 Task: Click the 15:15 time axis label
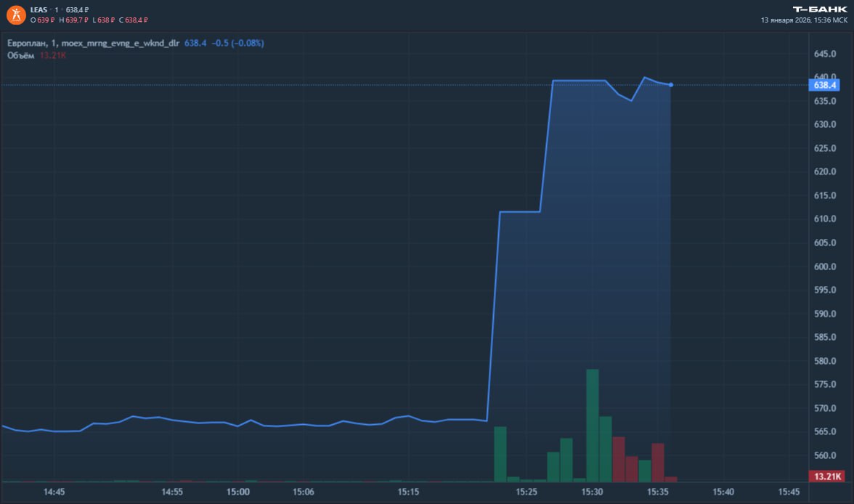pos(409,492)
